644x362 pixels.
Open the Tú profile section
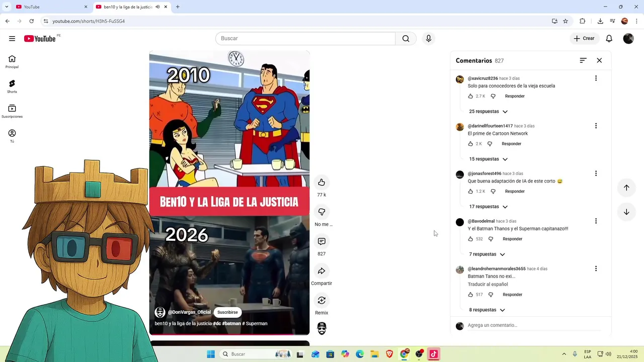(x=12, y=136)
